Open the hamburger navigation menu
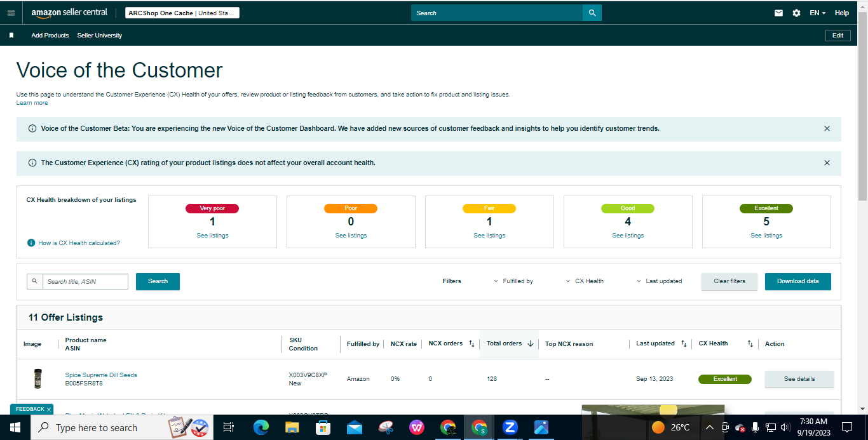Screen dimensions: 868x440 pos(11,13)
